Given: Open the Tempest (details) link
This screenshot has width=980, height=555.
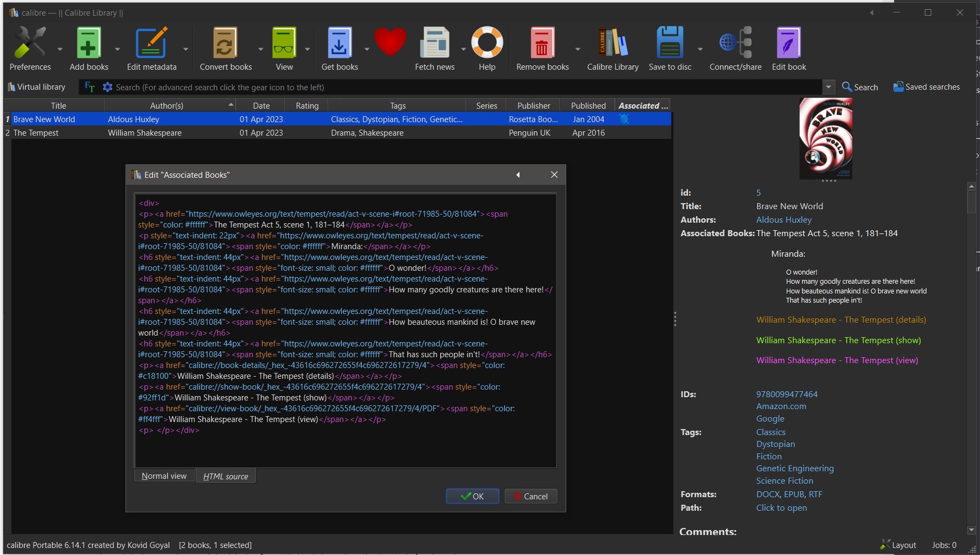Looking at the screenshot, I should (x=840, y=320).
